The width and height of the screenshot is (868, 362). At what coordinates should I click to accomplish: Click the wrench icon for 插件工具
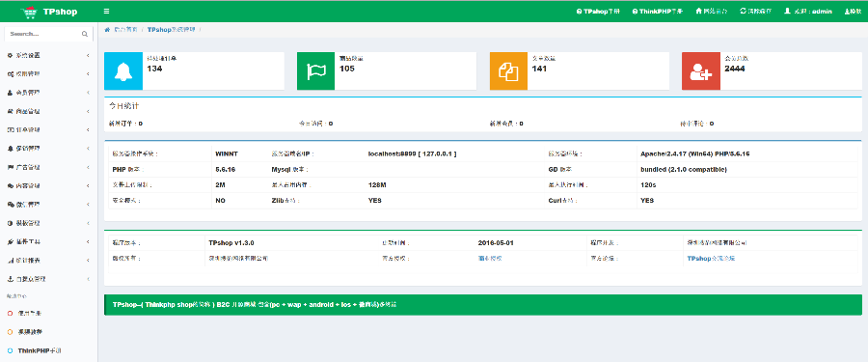click(x=10, y=241)
